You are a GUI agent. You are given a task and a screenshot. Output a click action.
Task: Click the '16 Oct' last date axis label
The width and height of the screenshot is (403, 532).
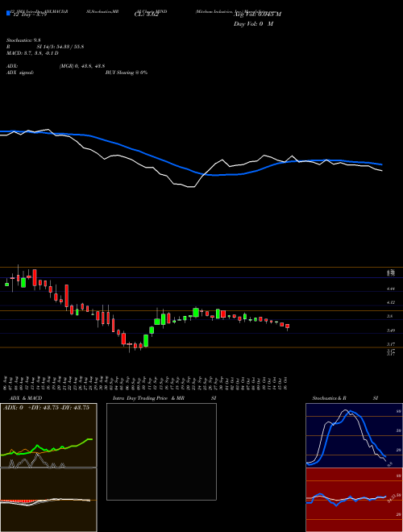click(287, 383)
